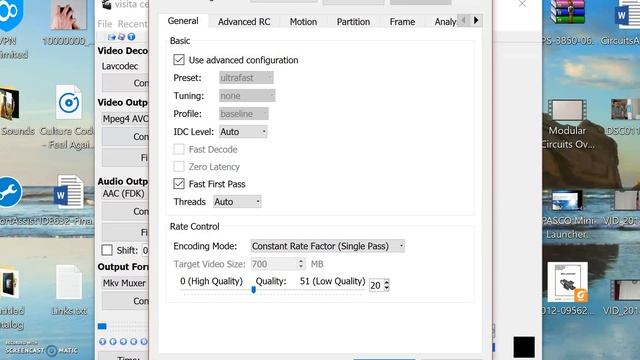Open the Profile dropdown showing baseline

coord(244,113)
